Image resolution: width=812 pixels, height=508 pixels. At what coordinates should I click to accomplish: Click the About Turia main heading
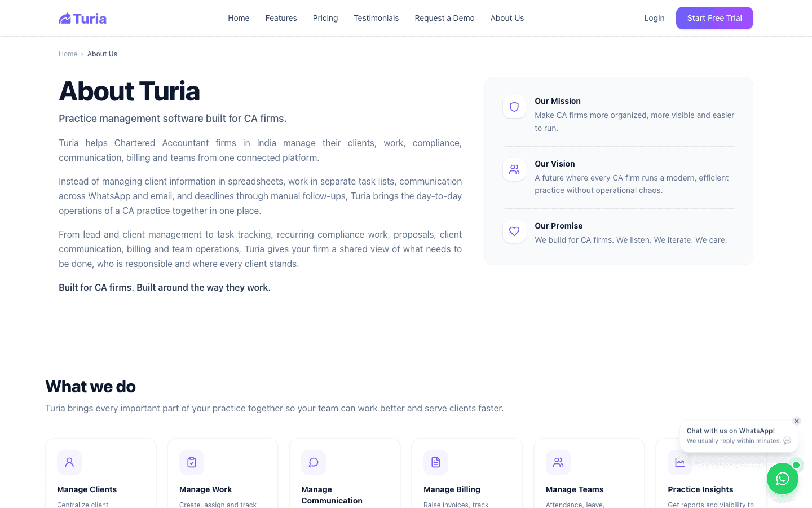click(129, 91)
